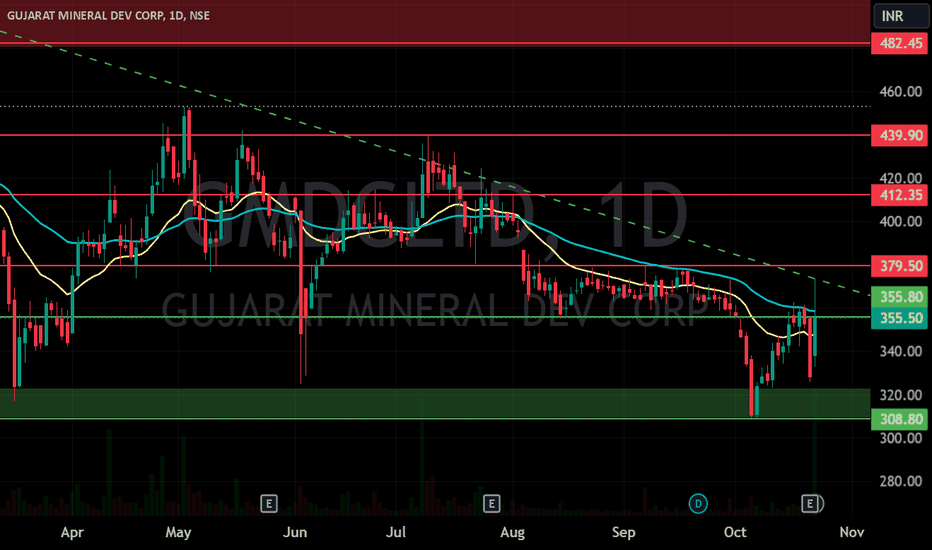The image size is (932, 550).
Task: Select the green support zone rectangle
Action: click(x=435, y=403)
